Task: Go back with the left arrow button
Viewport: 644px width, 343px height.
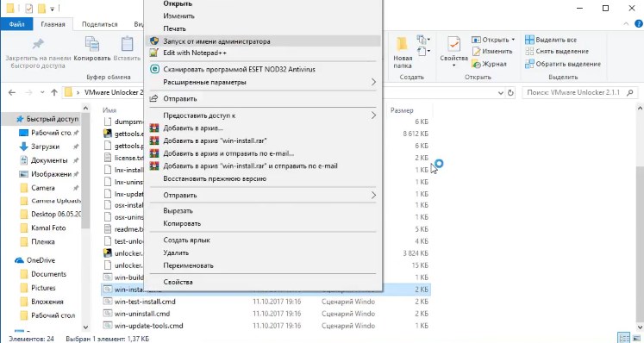Action: (x=12, y=92)
